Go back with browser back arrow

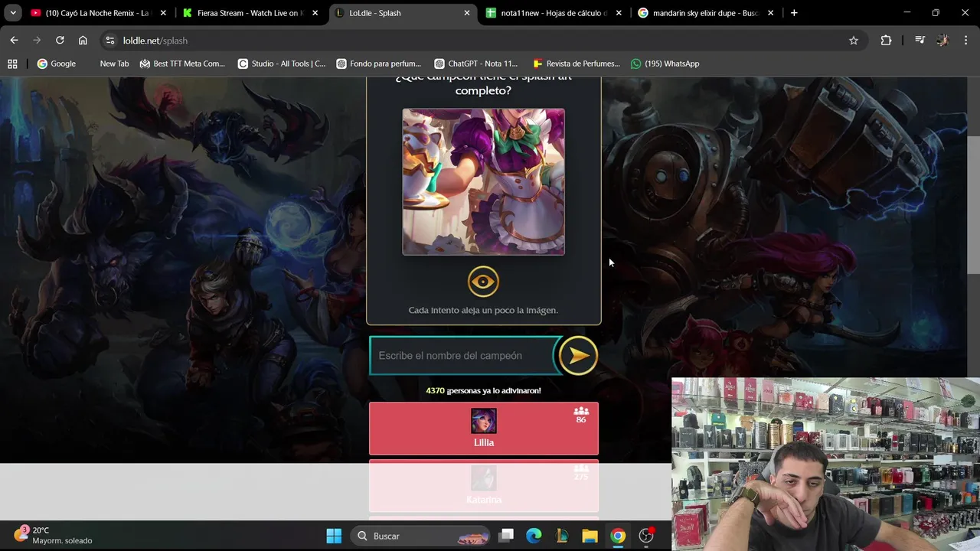[x=14, y=40]
